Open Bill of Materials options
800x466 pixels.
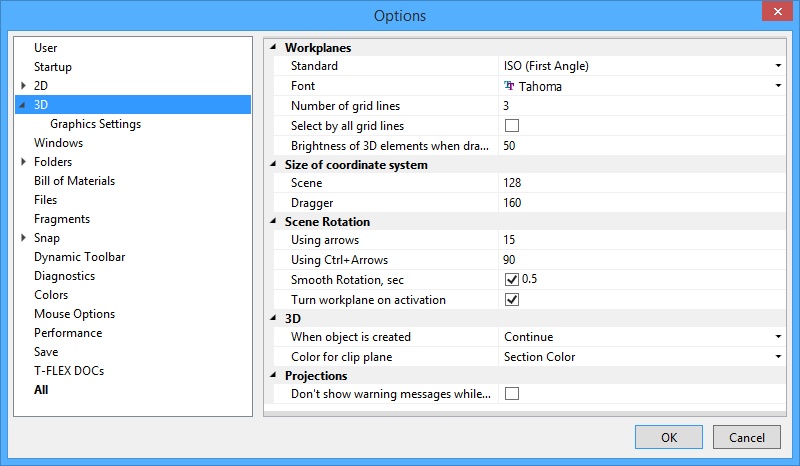(x=74, y=181)
